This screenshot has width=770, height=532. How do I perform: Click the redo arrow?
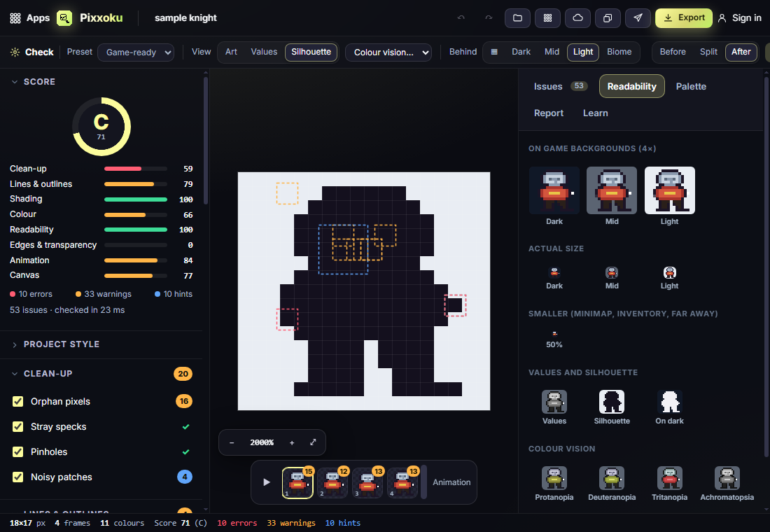pos(489,17)
